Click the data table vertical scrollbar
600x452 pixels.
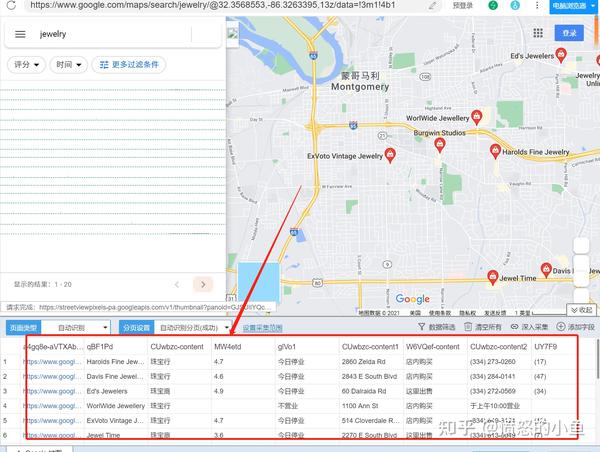(597, 358)
